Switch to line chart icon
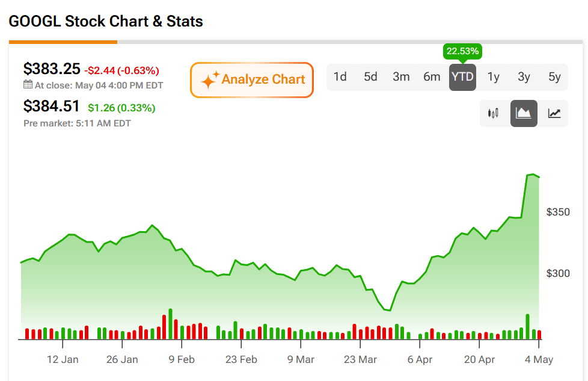The height and width of the screenshot is (381, 588). (x=554, y=113)
